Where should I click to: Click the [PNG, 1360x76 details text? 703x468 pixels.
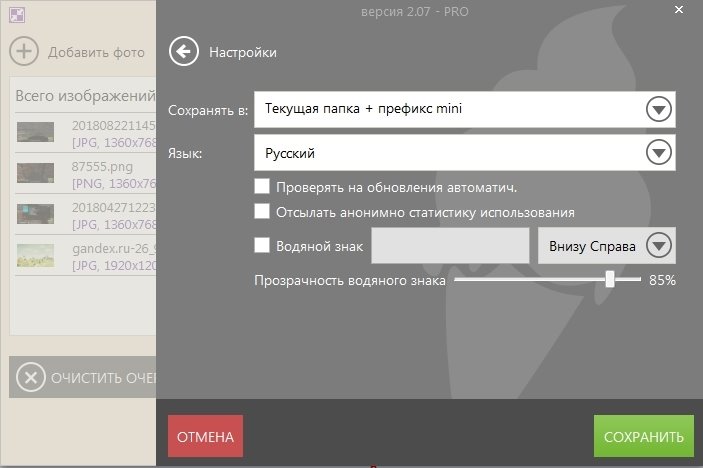[x=114, y=184]
